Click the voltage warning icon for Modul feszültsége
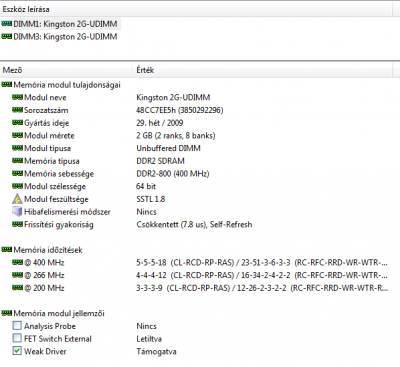The height and width of the screenshot is (367, 400). coord(17,199)
